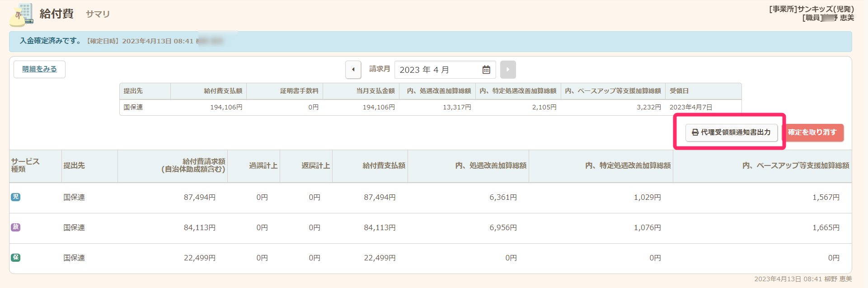
Task: Click printer icon on 代理受領額通知書出力 button
Action: click(695, 132)
